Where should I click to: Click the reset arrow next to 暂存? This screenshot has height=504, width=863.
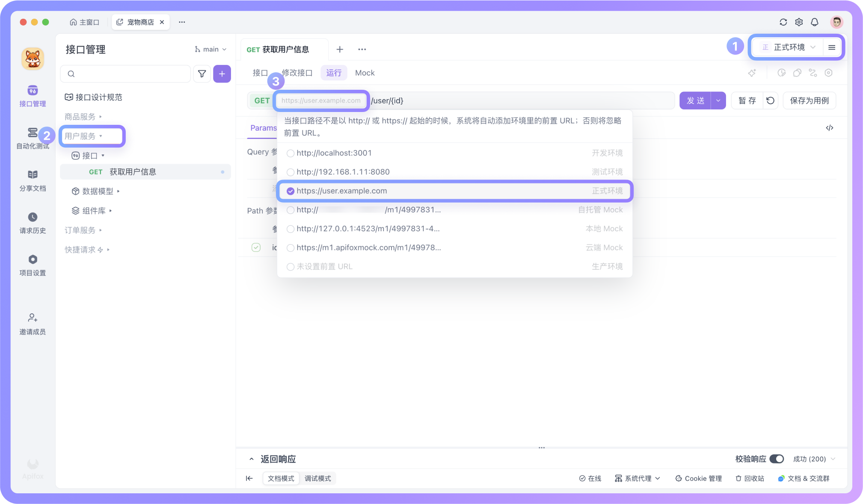[770, 100]
